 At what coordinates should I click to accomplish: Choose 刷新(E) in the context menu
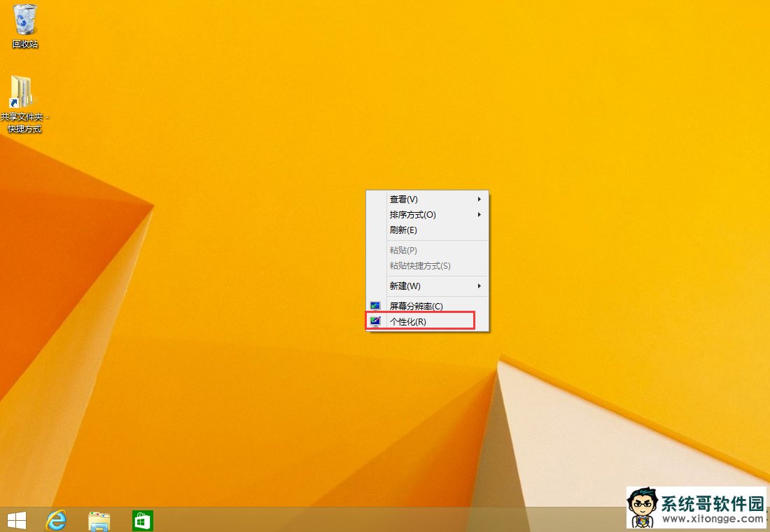tap(403, 230)
